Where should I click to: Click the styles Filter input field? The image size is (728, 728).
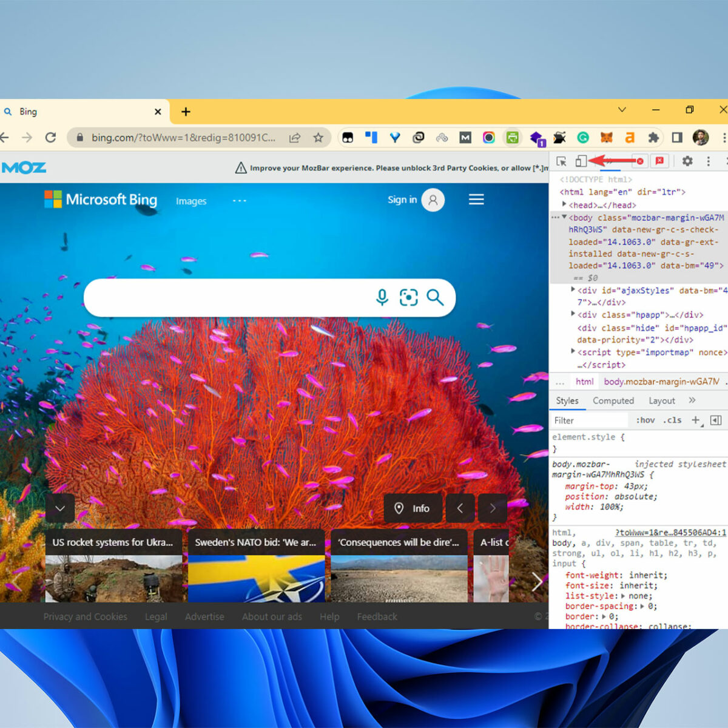click(x=589, y=420)
